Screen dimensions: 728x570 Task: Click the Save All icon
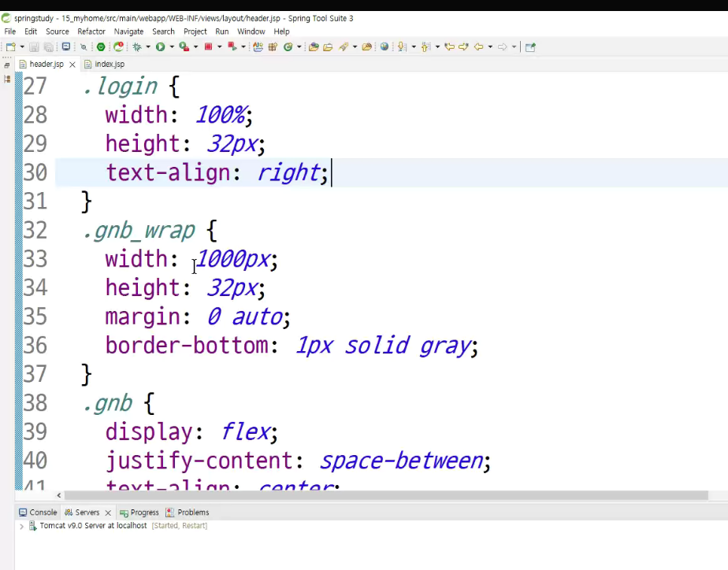[48, 46]
